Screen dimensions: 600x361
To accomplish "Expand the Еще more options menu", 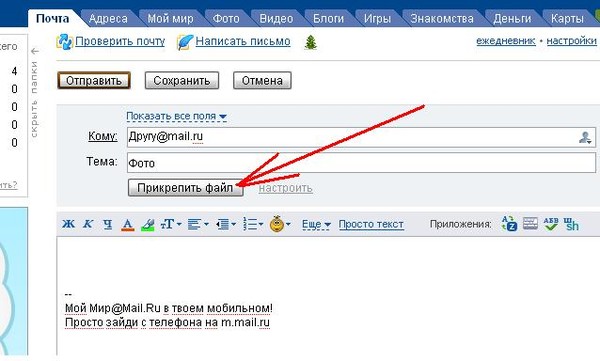I will pyautogui.click(x=316, y=224).
